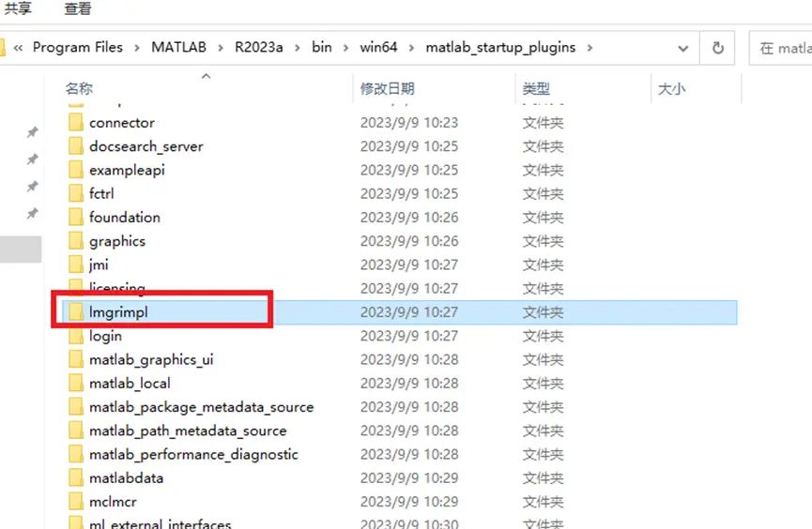Click the lmgrimpl folder icon
Screen dimensions: 812x529
76,312
